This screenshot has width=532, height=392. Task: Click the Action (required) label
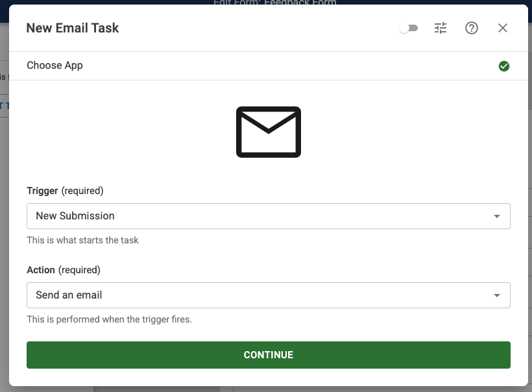pos(64,270)
